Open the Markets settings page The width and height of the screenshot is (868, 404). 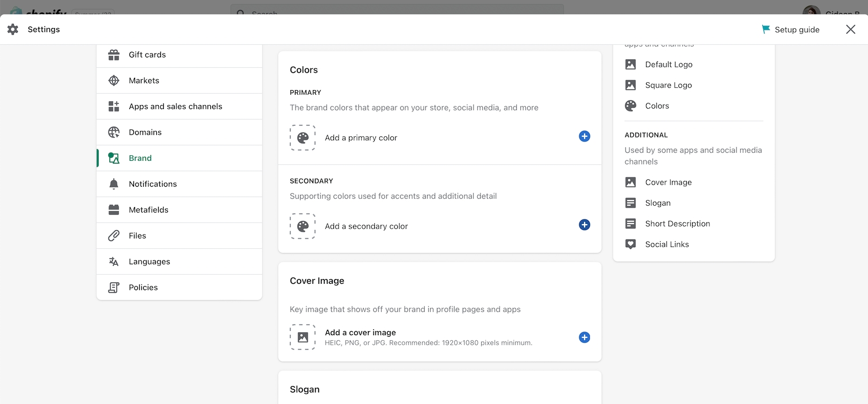pos(144,80)
